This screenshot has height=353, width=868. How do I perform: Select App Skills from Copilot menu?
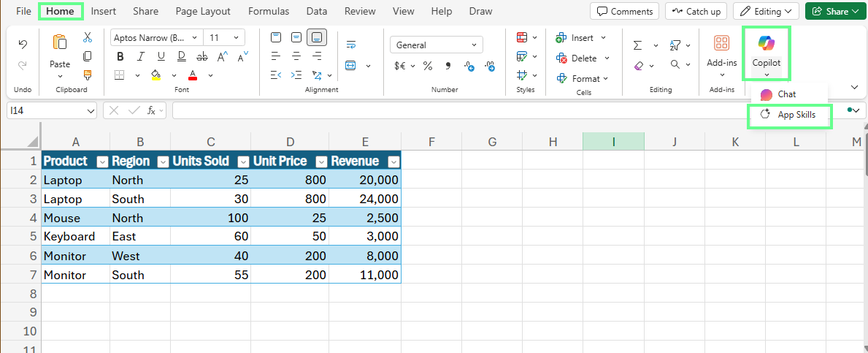tap(791, 115)
